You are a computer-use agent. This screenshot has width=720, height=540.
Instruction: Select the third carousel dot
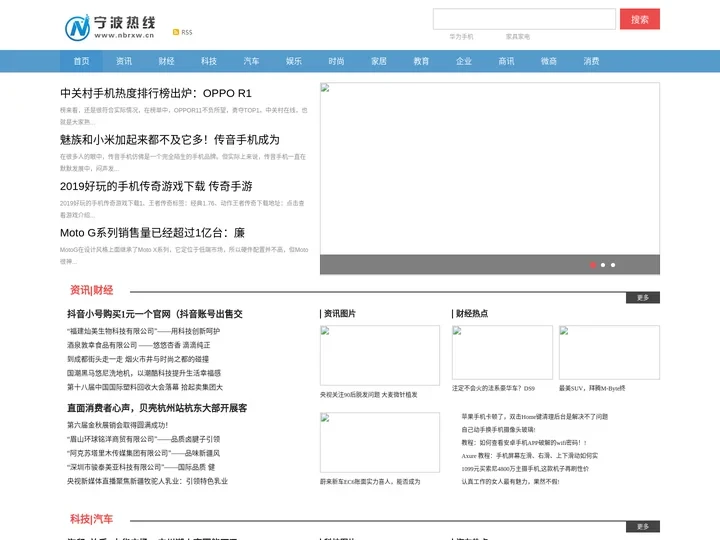pos(613,265)
